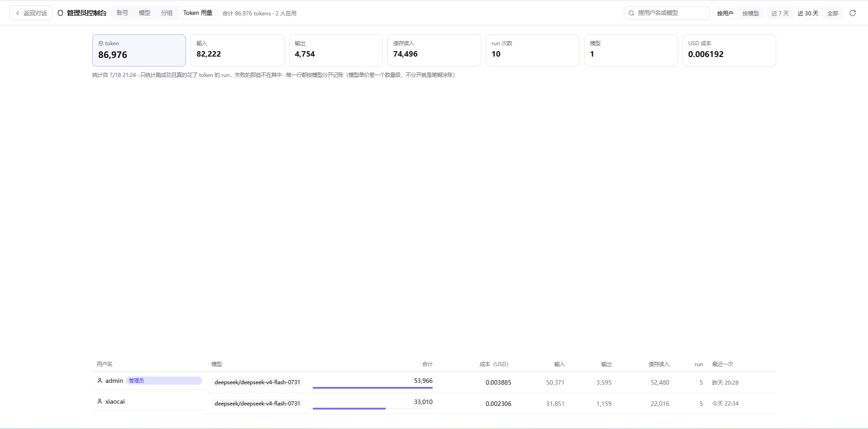Click the cache-read value 22,016
The width and height of the screenshot is (868, 429).
660,404
